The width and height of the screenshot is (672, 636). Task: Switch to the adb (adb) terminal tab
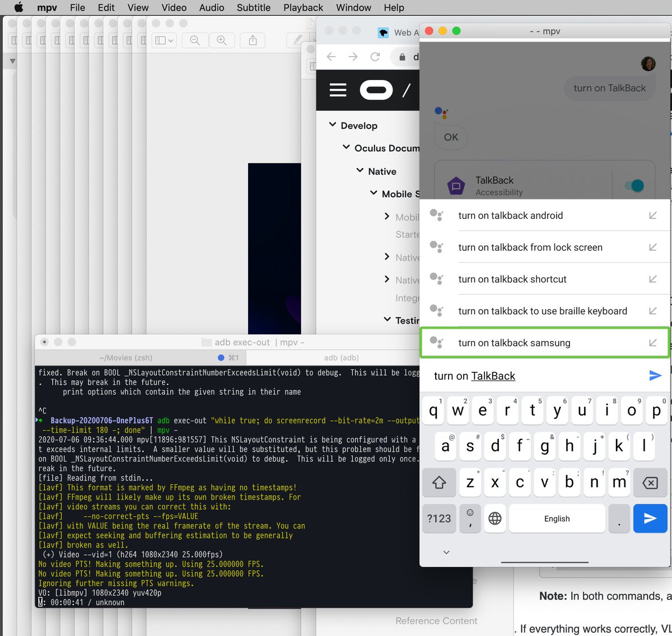[342, 358]
